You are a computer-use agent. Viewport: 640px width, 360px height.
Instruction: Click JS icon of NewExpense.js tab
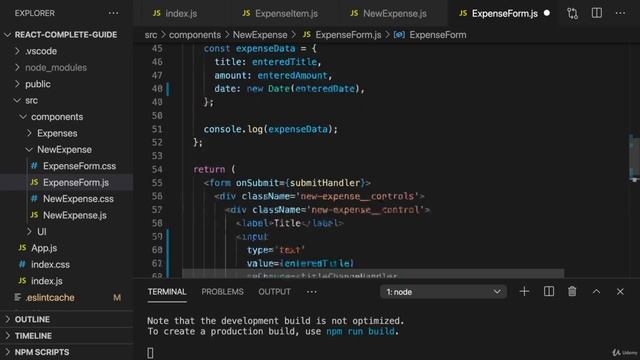[354, 13]
